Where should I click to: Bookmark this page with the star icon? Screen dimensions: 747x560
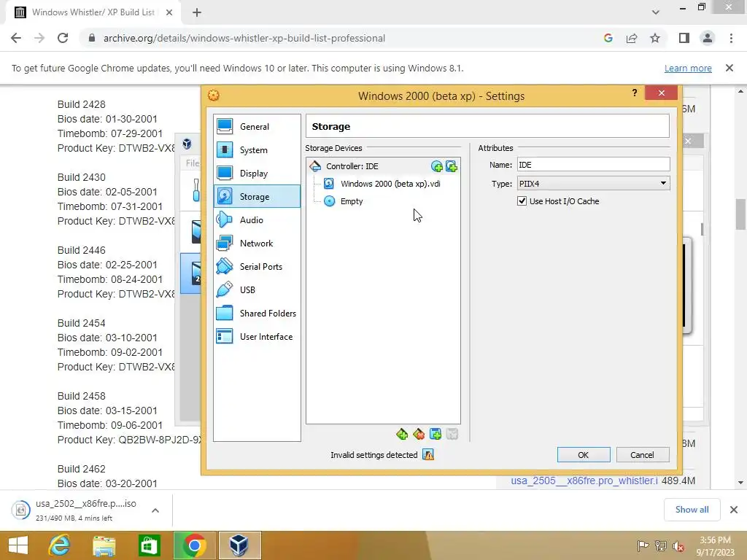(655, 38)
